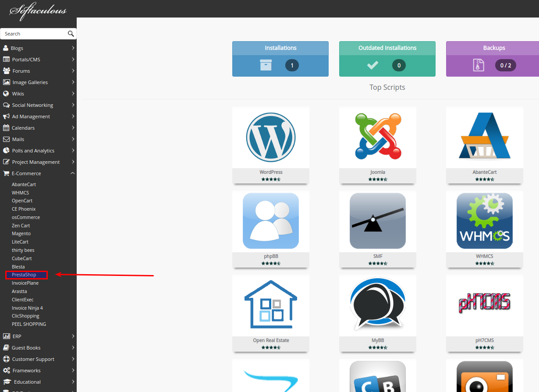The image size is (539, 392).
Task: Expand the Customer Support chevron
Action: 73,359
